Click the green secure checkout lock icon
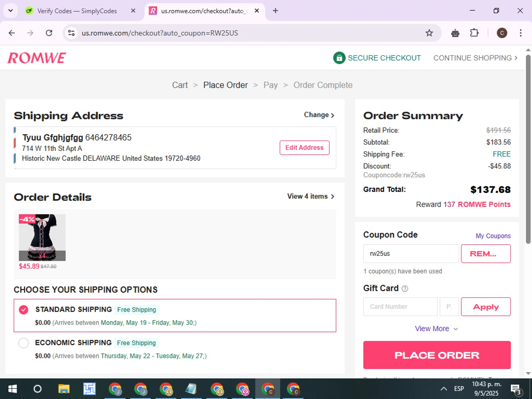 pos(339,58)
